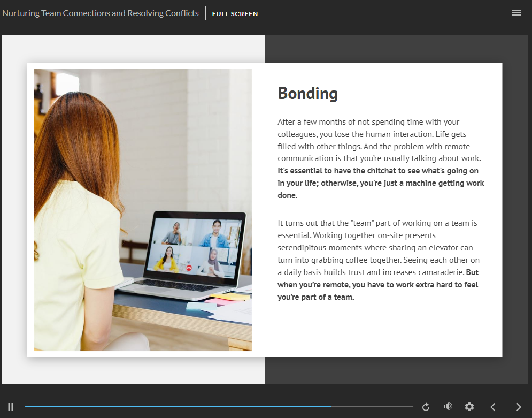Click the course title text
This screenshot has width=532, height=418.
[x=101, y=13]
